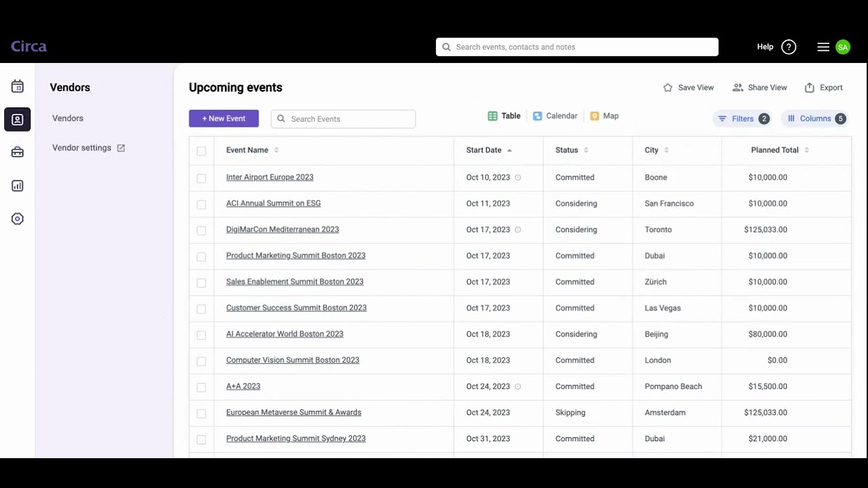Sort by Status column arrows
Viewport: 868px width, 488px height.
586,150
